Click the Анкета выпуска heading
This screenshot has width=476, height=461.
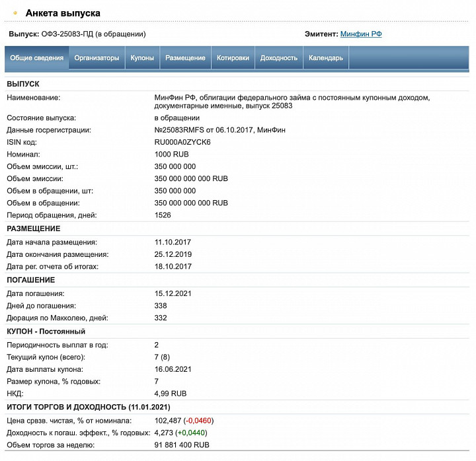[x=63, y=13]
